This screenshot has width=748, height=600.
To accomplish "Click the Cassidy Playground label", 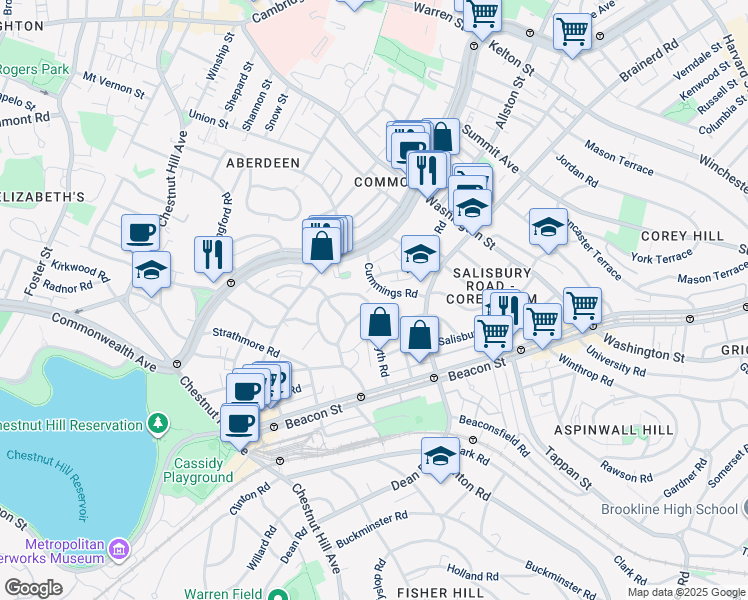I will 198,470.
